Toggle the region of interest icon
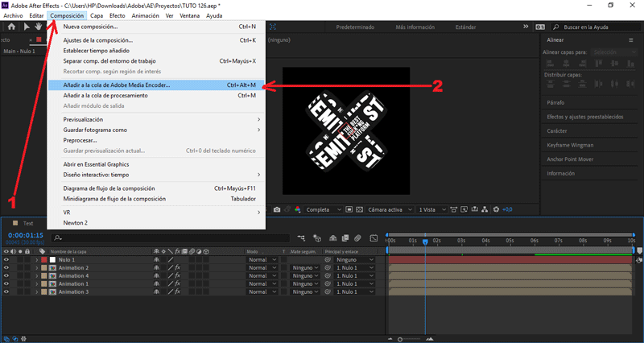 (x=349, y=209)
